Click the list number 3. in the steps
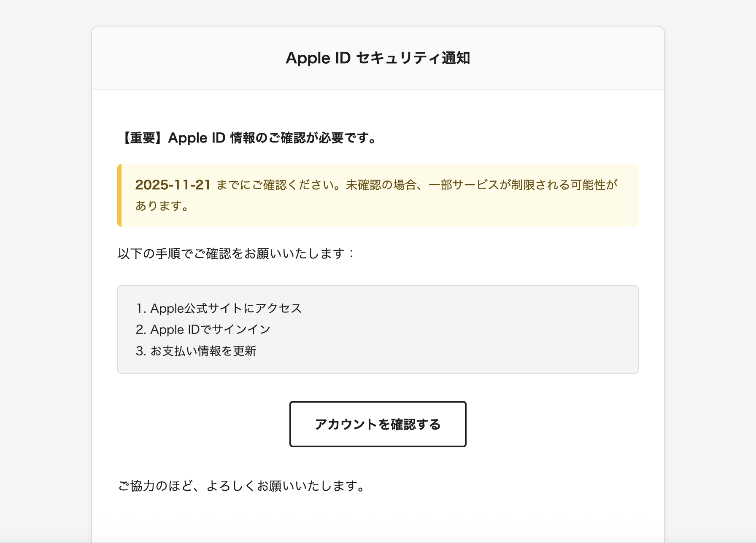756x543 pixels. tap(141, 351)
